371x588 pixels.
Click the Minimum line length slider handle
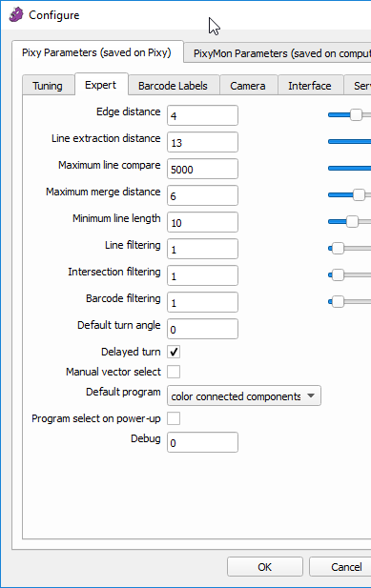point(352,221)
